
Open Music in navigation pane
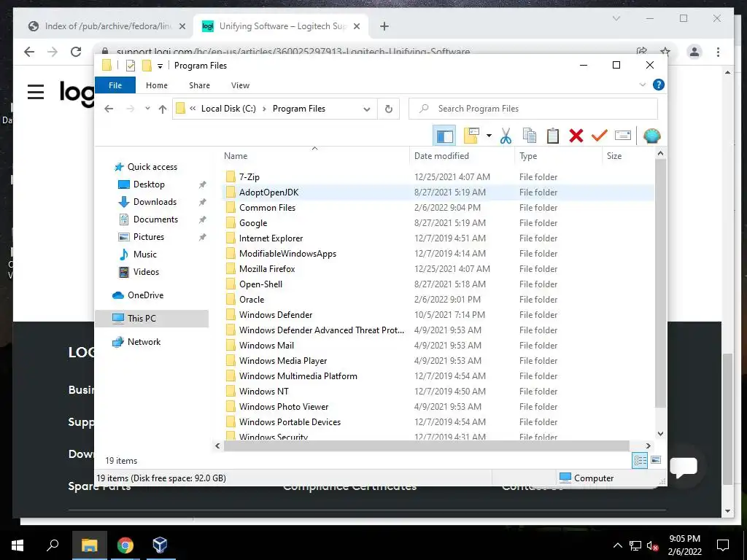145,254
